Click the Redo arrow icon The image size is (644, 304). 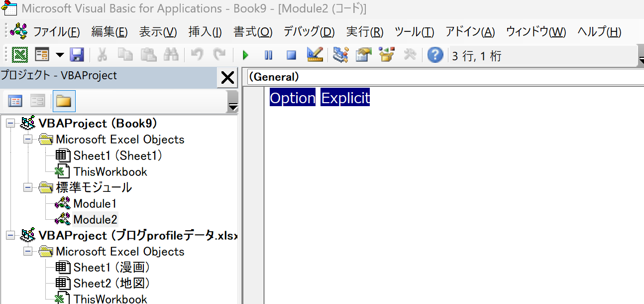pyautogui.click(x=219, y=55)
